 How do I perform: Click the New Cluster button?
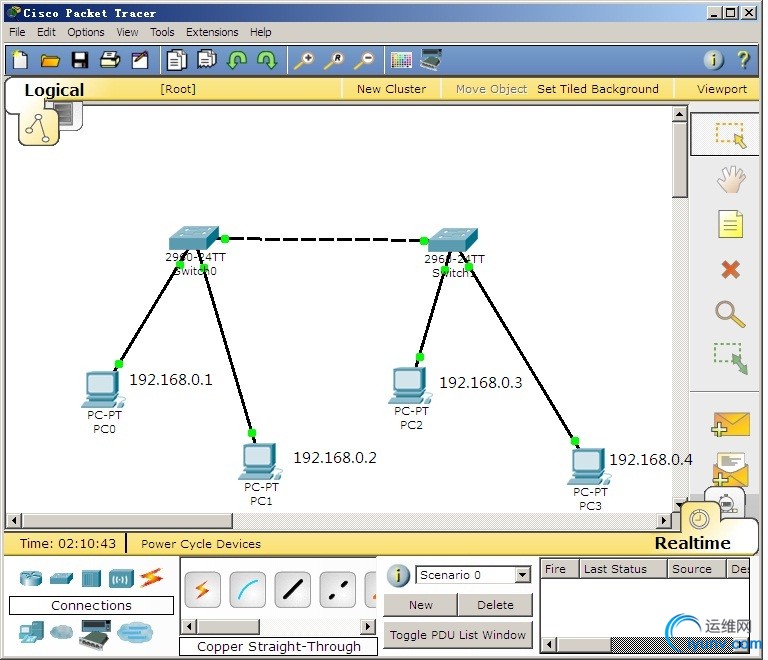(391, 89)
